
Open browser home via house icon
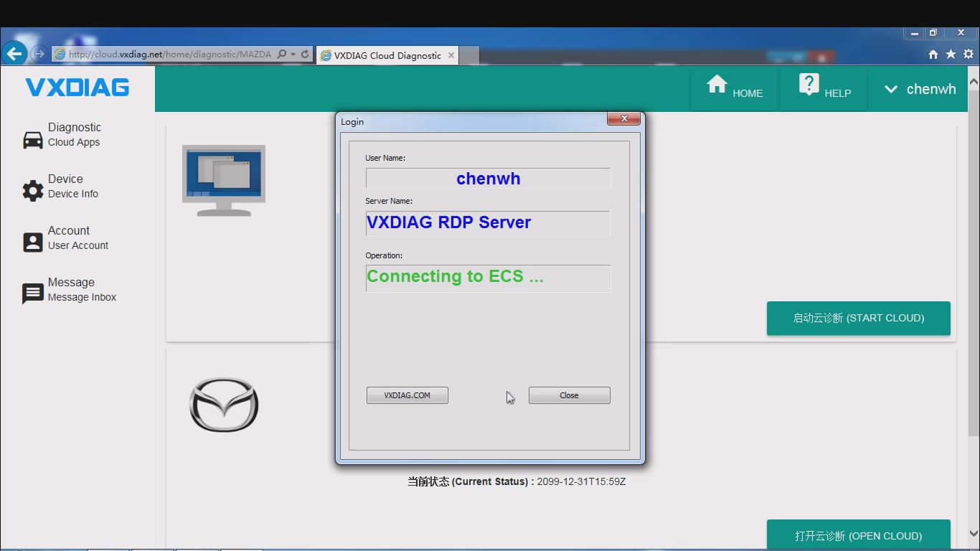pos(933,54)
